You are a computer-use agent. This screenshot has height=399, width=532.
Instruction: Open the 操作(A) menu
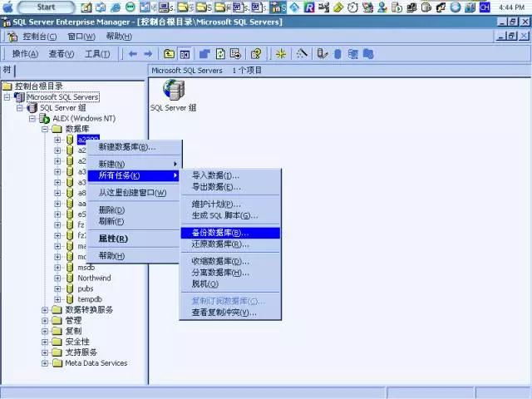[25, 54]
